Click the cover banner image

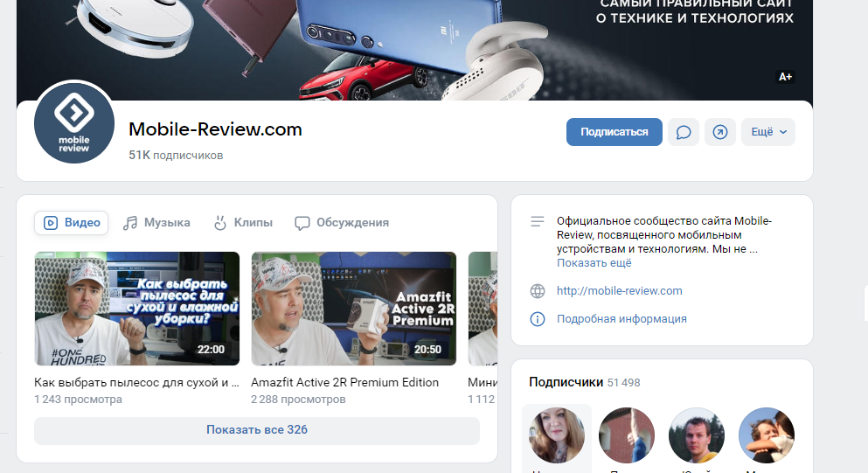[414, 50]
